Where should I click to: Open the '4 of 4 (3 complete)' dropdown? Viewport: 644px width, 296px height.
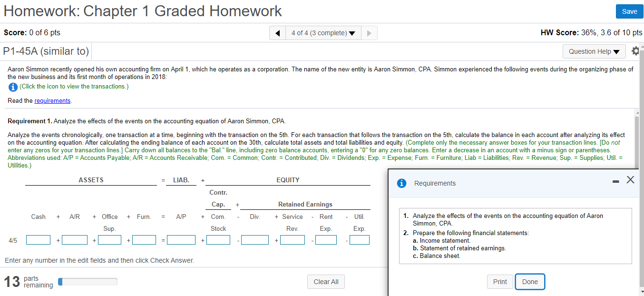323,33
